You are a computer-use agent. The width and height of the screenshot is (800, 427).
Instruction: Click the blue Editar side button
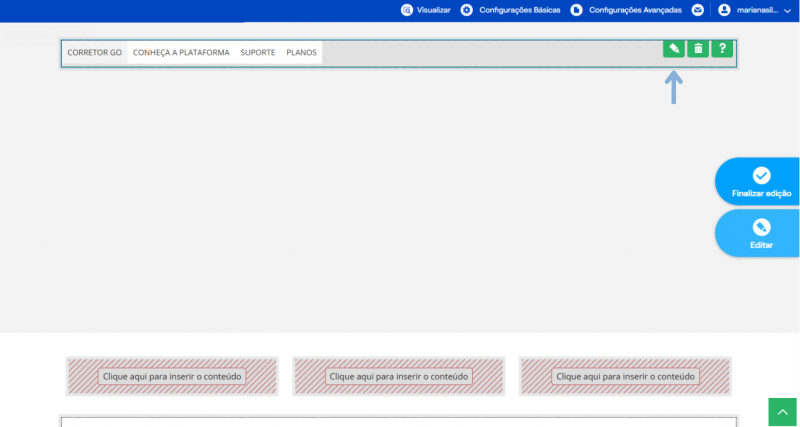pyautogui.click(x=759, y=234)
